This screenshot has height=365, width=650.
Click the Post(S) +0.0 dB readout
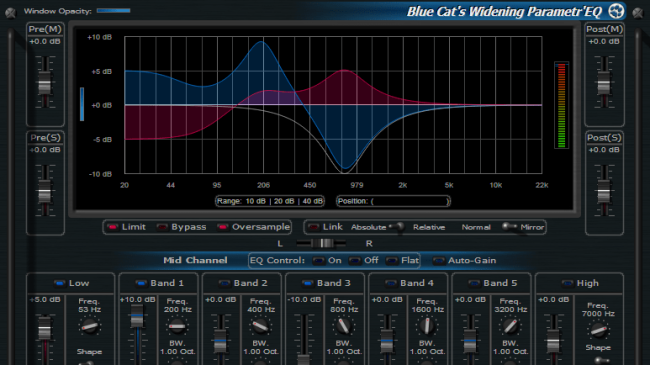604,150
